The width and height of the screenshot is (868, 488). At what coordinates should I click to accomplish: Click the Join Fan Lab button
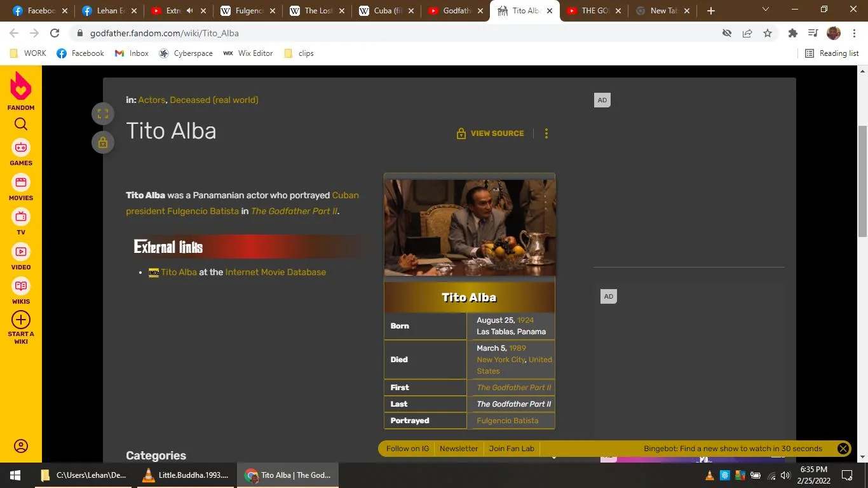[512, 449]
